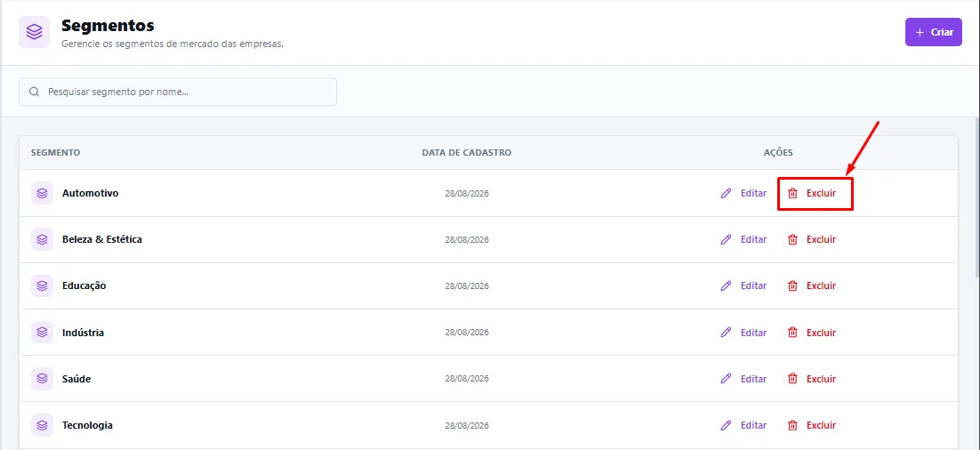Select the Saúde segment name

(x=76, y=379)
